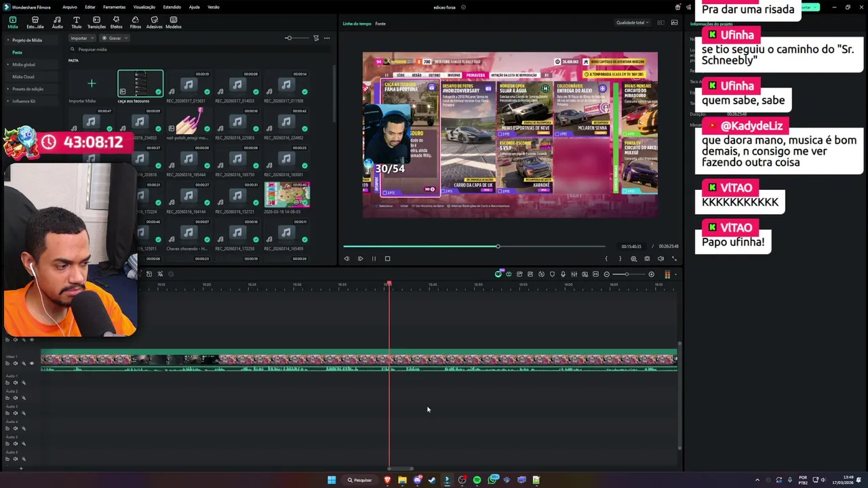Open the Áudio library tab

(58, 22)
